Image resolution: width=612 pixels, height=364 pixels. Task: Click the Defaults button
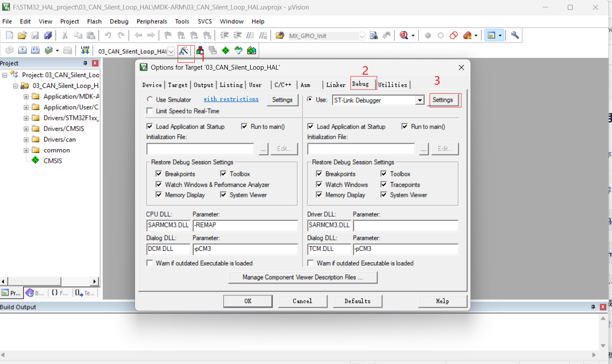[357, 301]
